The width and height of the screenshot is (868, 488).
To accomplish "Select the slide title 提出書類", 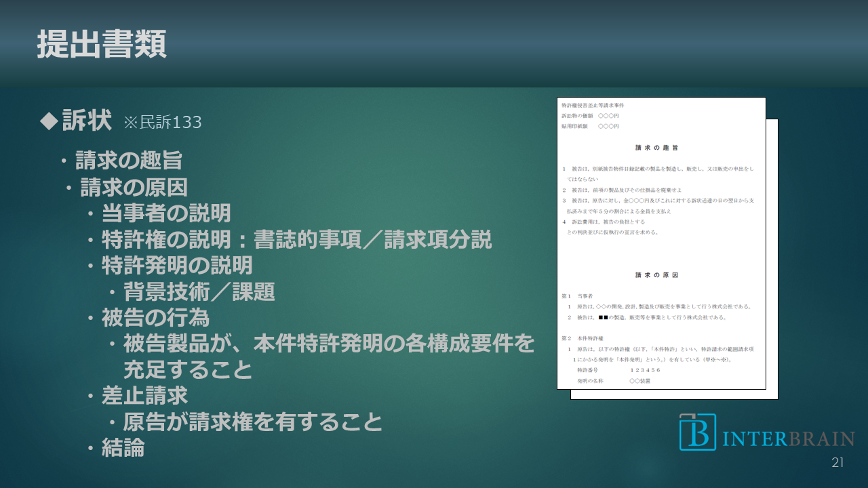I will [102, 45].
